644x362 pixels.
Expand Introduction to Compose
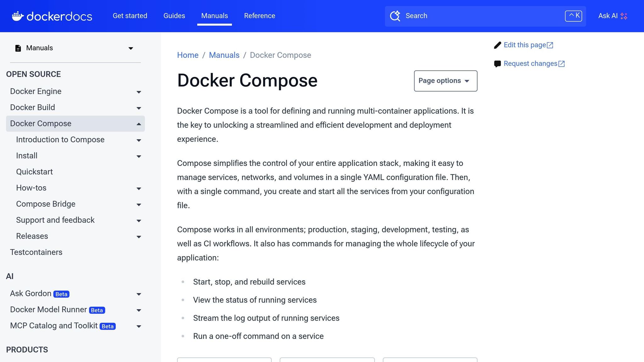(x=139, y=140)
